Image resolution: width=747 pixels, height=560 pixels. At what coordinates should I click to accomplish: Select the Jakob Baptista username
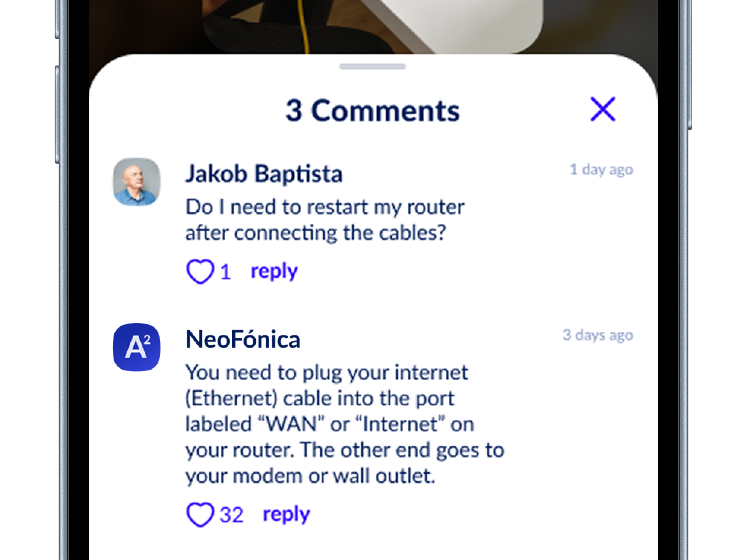click(264, 174)
